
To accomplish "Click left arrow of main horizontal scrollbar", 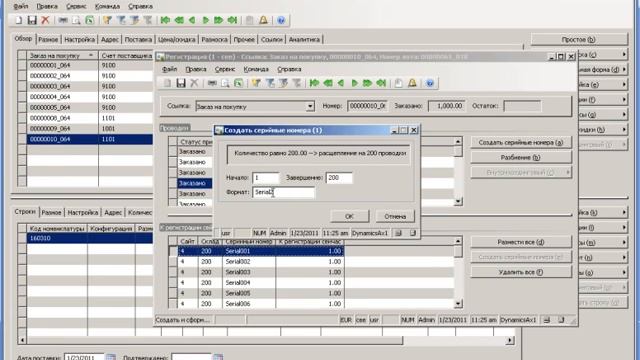I will point(22,340).
